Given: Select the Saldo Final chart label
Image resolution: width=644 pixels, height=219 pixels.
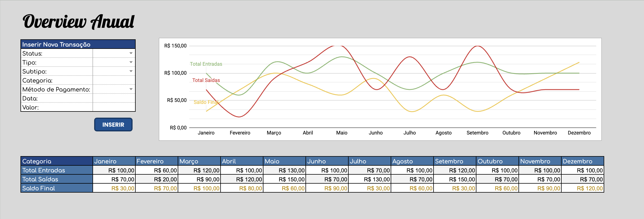Looking at the screenshot, I should (x=205, y=102).
